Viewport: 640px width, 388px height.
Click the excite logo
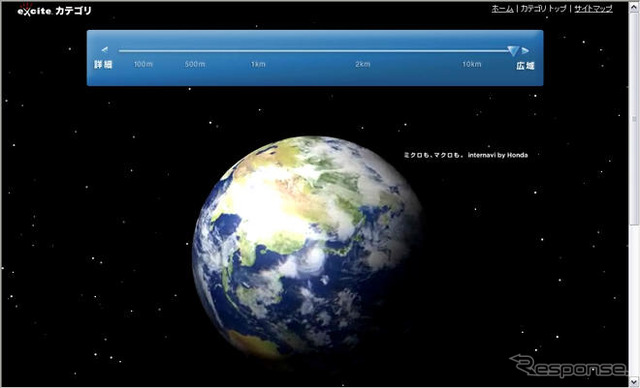click(x=34, y=10)
